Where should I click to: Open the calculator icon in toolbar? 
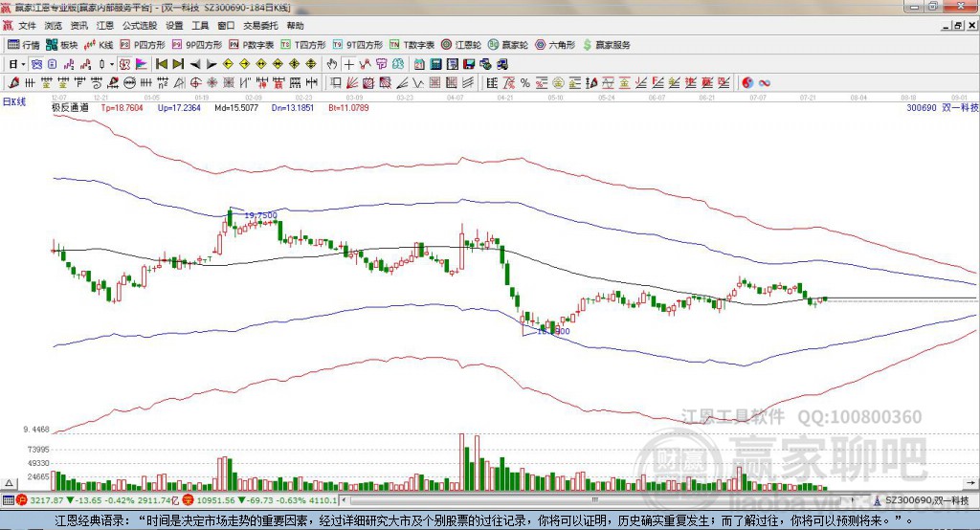(435, 64)
